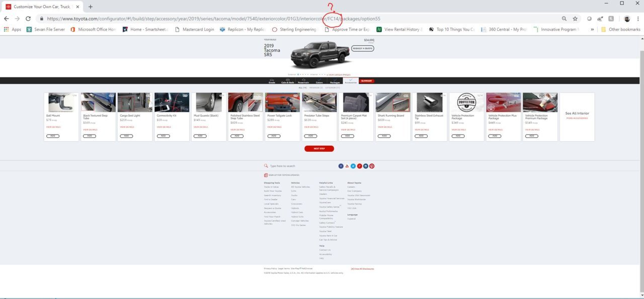Click the Request a Quote button
Image resolution: width=644 pixels, height=299 pixels.
362,48
